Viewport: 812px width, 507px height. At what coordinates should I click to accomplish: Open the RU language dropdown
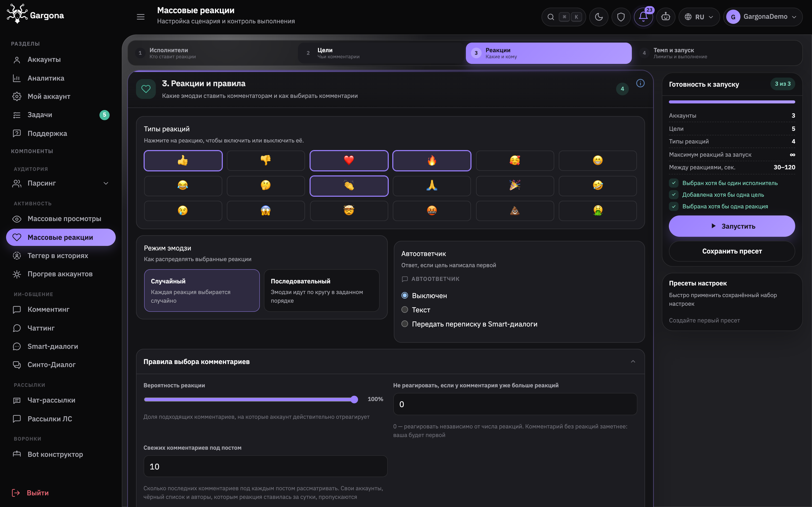[x=699, y=17]
